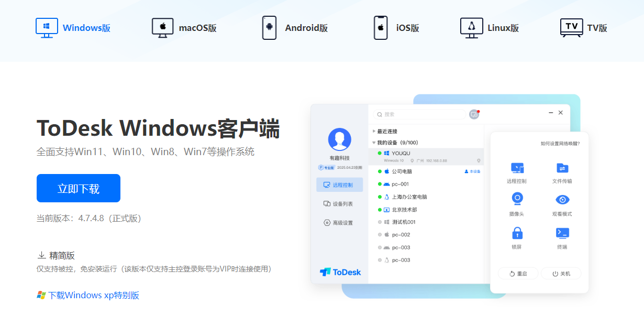This screenshot has height=315, width=644.
Task: Click the 专业版 badge under 有趣科技
Action: (x=326, y=168)
